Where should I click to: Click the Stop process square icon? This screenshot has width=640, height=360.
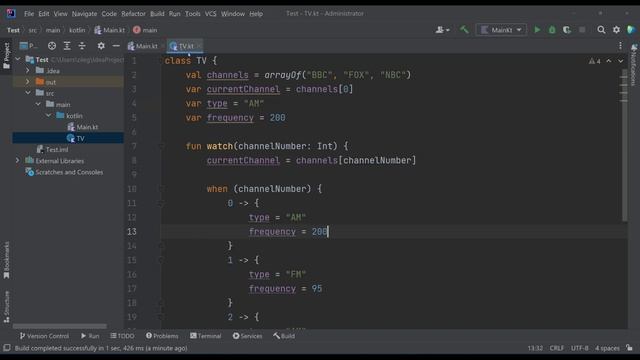pos(582,30)
